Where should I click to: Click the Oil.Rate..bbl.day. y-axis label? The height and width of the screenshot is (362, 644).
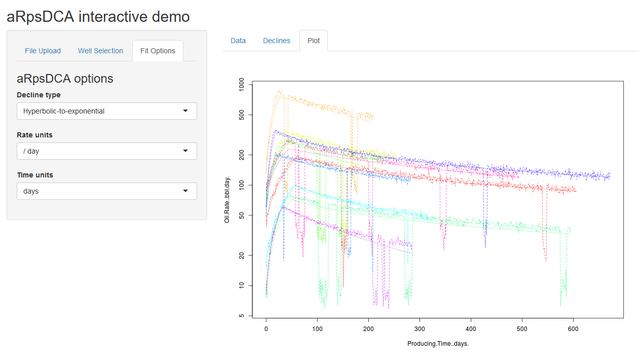point(228,200)
